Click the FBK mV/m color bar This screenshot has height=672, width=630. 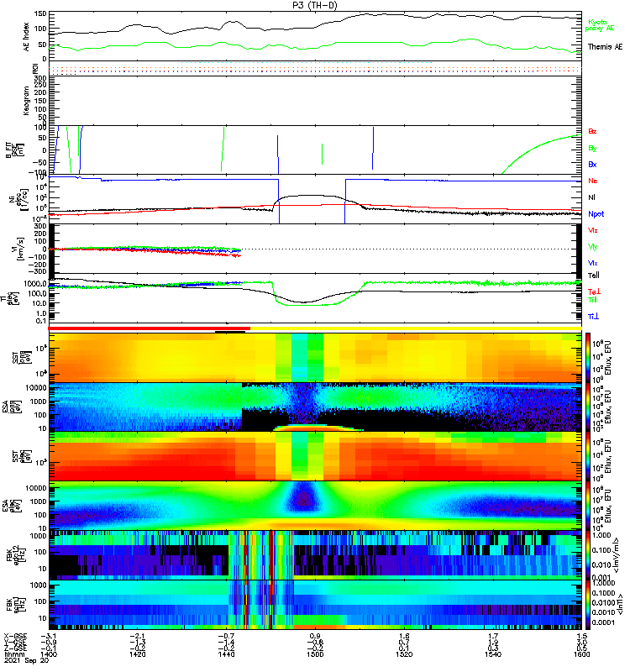click(x=587, y=555)
